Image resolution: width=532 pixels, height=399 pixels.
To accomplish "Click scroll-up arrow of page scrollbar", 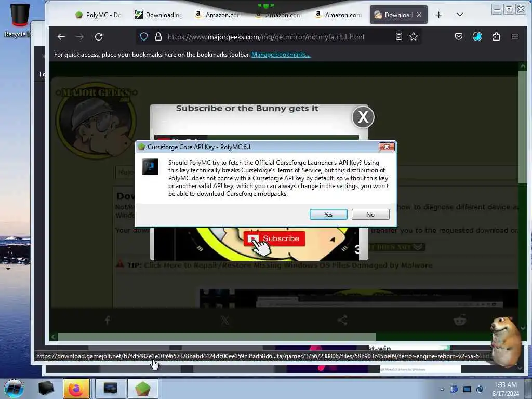I will pos(523,66).
